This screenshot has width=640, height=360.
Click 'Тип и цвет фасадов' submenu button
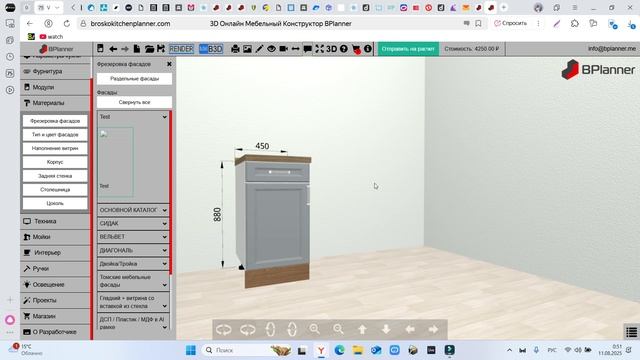(55, 134)
